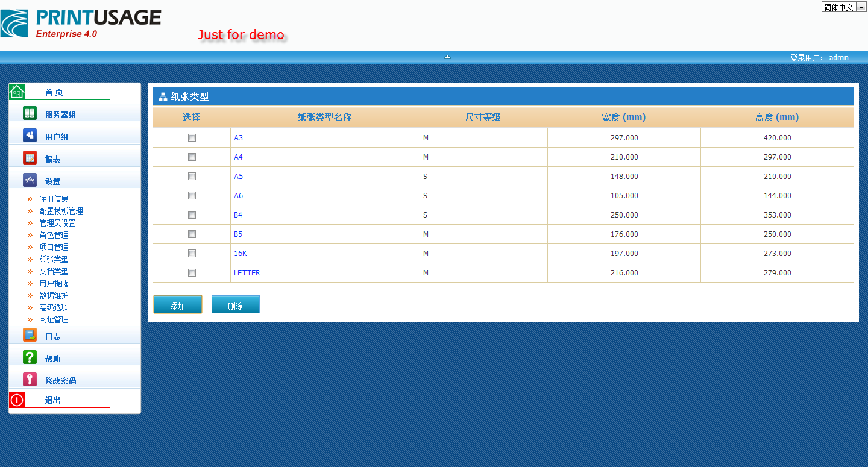Click the Add (添加) button
868x467 pixels.
[178, 305]
